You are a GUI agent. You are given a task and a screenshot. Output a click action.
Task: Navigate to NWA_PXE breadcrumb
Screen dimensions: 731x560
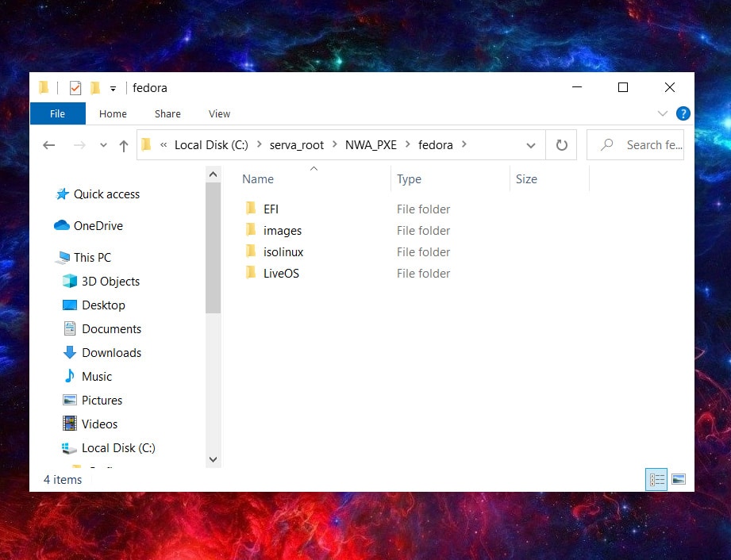tap(371, 145)
